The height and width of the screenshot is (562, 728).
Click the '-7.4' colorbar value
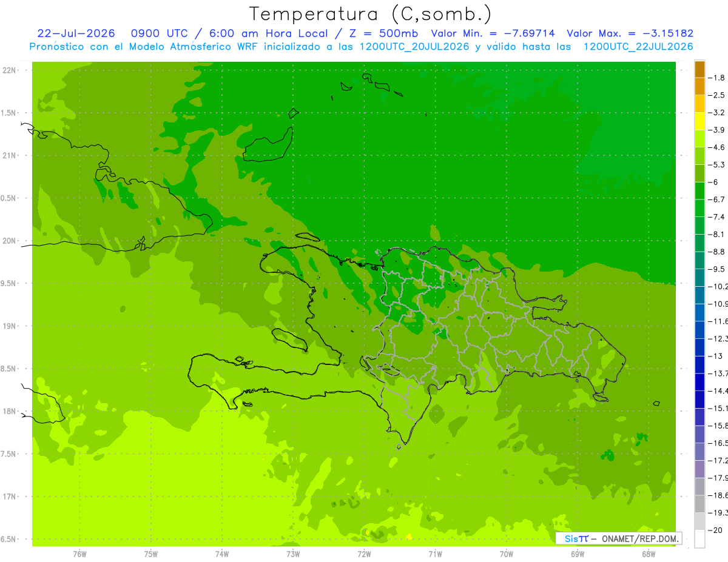click(x=716, y=217)
